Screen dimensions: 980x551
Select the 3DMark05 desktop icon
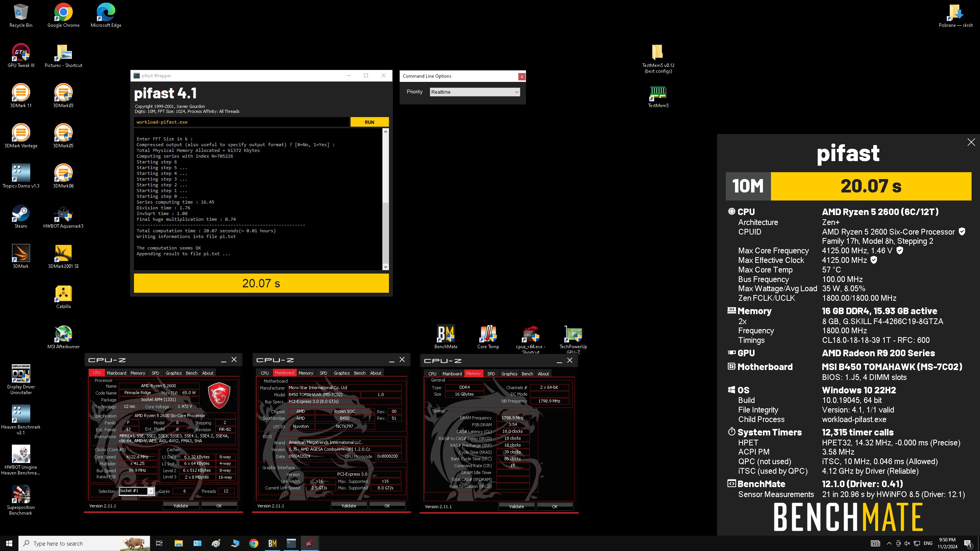[x=63, y=136]
